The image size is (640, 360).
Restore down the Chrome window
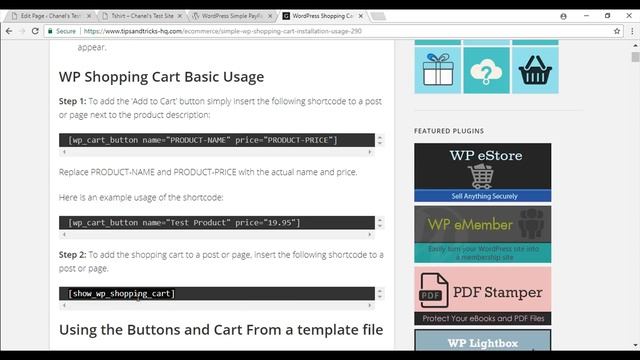pos(607,16)
